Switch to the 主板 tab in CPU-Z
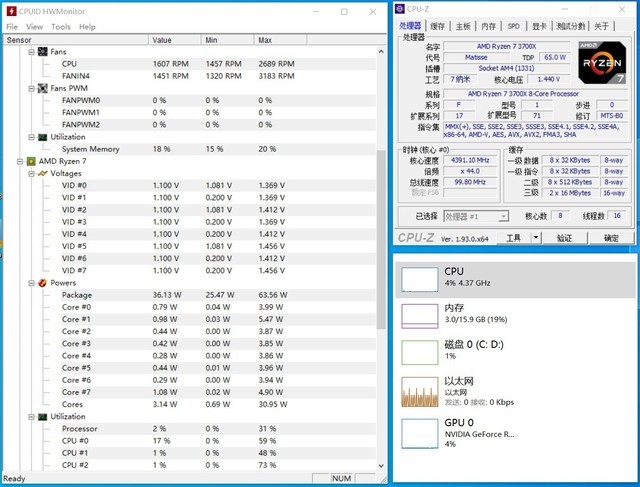This screenshot has height=487, width=640. [463, 26]
